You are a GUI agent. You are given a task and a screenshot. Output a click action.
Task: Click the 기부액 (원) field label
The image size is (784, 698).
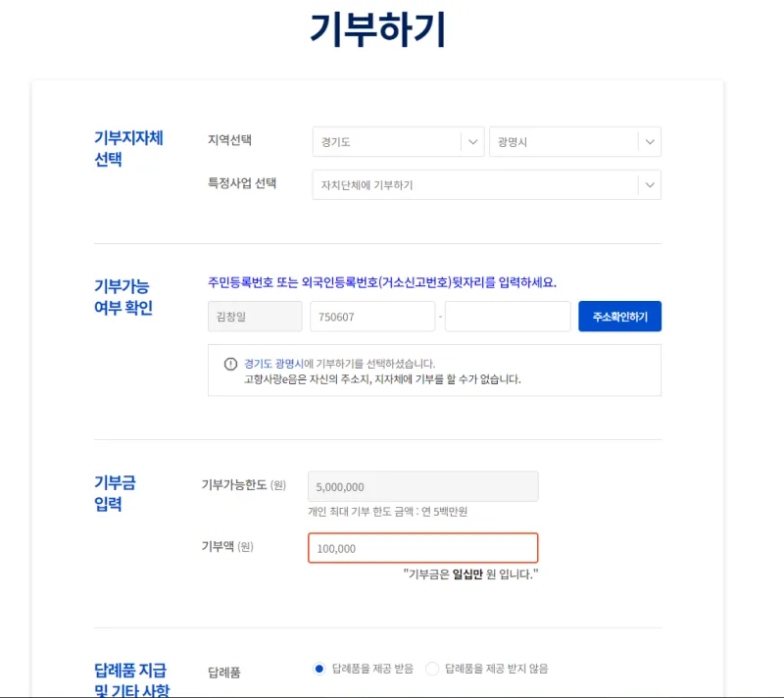click(226, 546)
